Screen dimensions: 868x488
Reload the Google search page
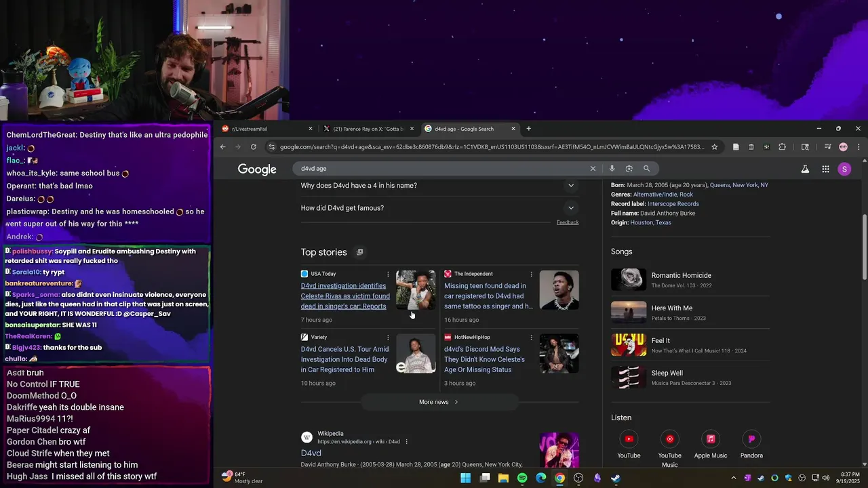tap(254, 146)
